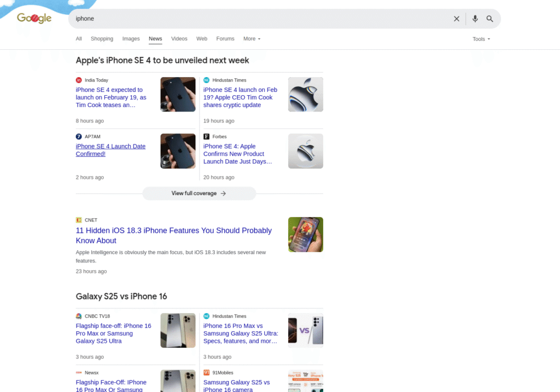
Task: Clear the search box with X icon
Action: coord(457,19)
